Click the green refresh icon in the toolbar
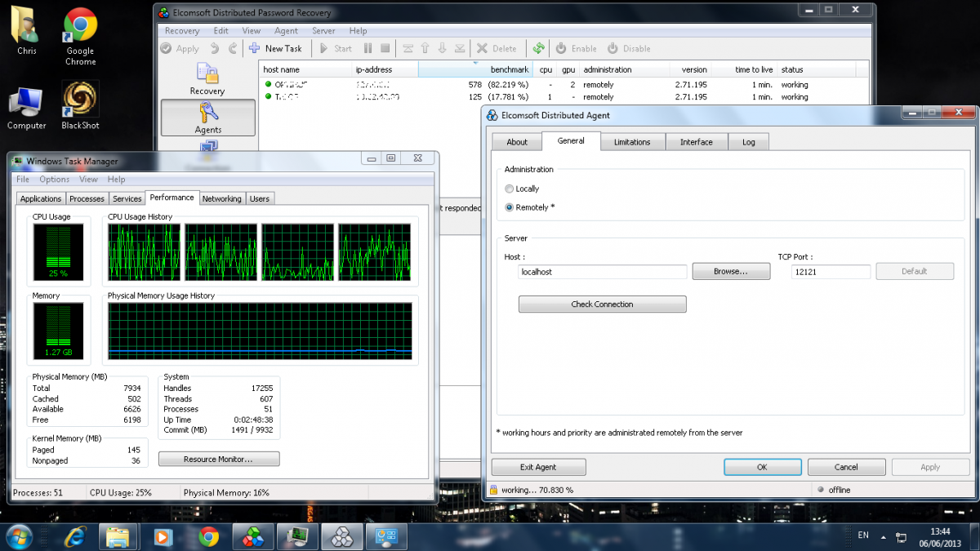This screenshot has width=980, height=551. click(x=539, y=48)
